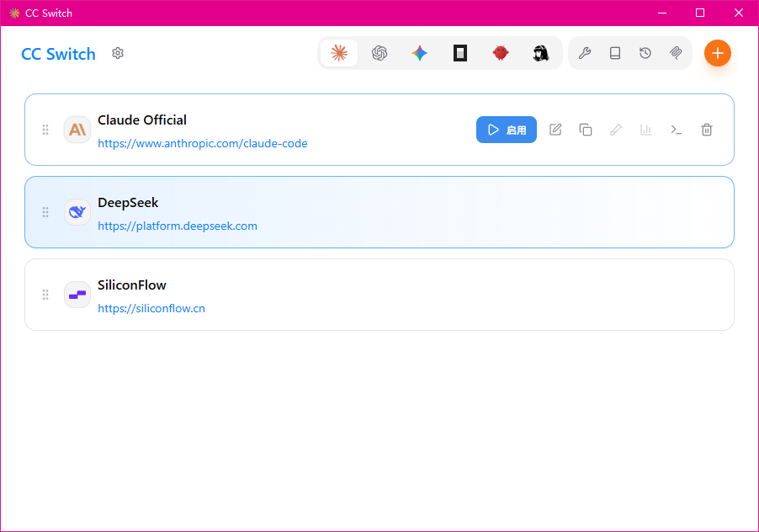Click the DeepSeek whale logo
The image size is (759, 532).
click(x=77, y=212)
